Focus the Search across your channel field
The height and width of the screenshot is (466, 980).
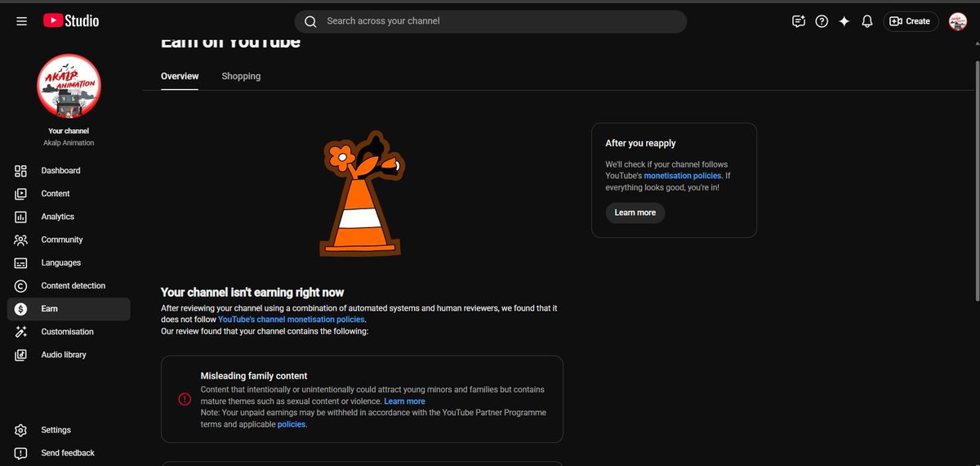[x=490, y=21]
